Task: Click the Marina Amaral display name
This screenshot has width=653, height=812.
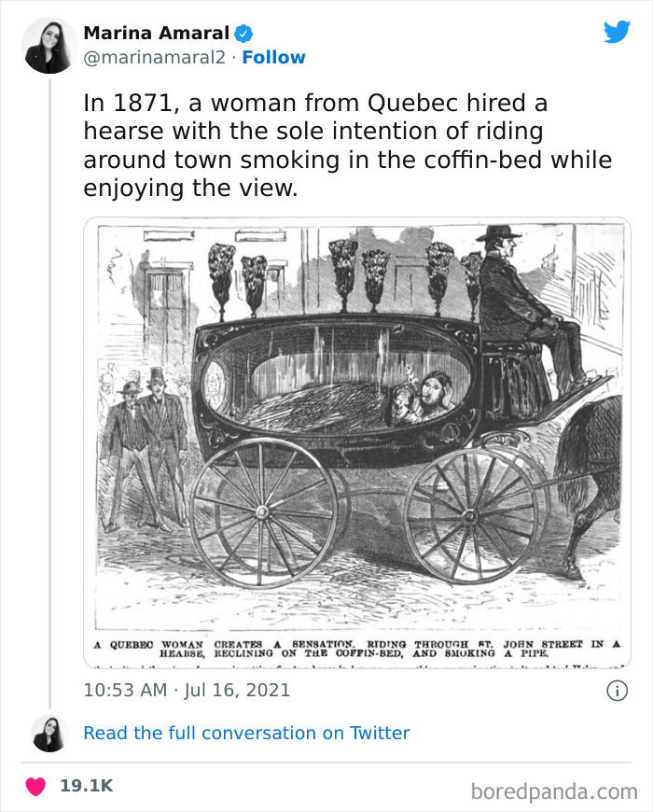Action: click(x=157, y=34)
